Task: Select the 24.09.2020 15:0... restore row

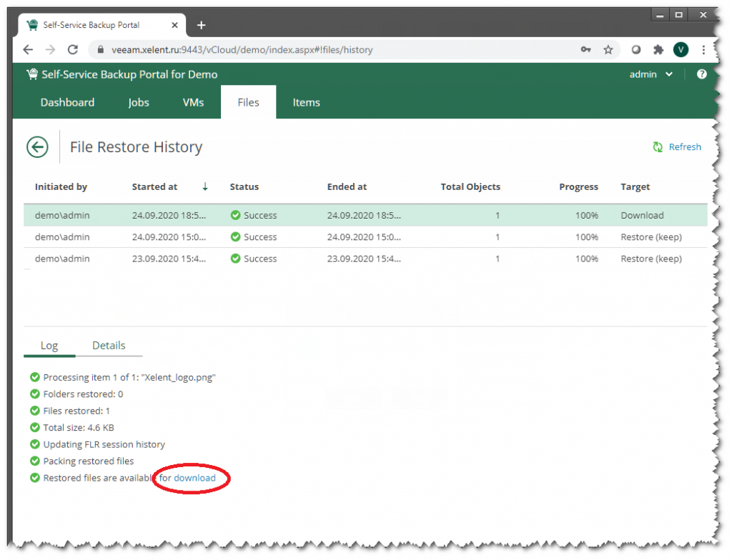Action: pos(365,237)
